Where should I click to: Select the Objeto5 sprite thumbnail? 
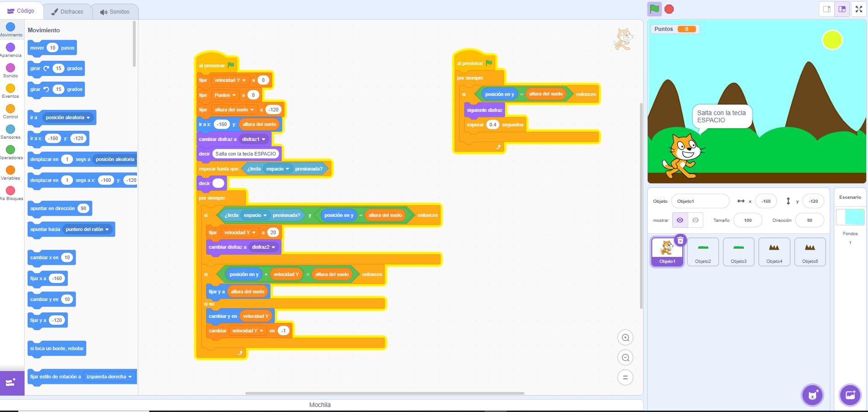point(810,252)
